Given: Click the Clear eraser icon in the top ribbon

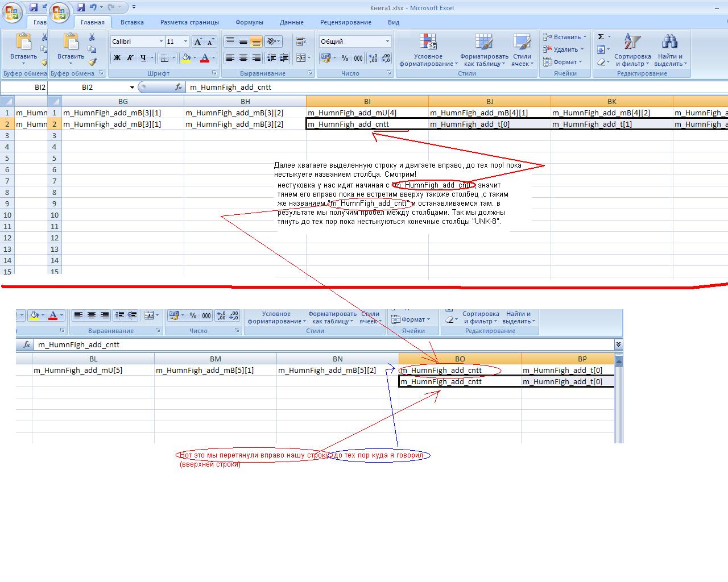Looking at the screenshot, I should point(601,62).
